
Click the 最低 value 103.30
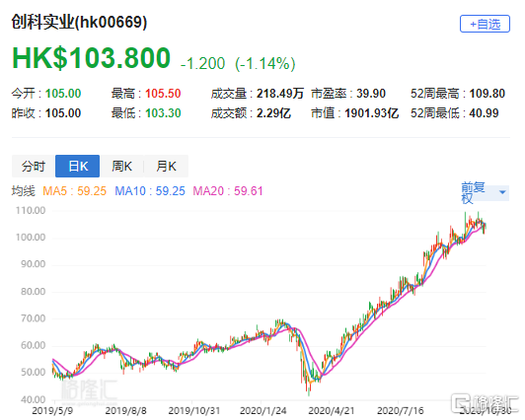coord(163,113)
